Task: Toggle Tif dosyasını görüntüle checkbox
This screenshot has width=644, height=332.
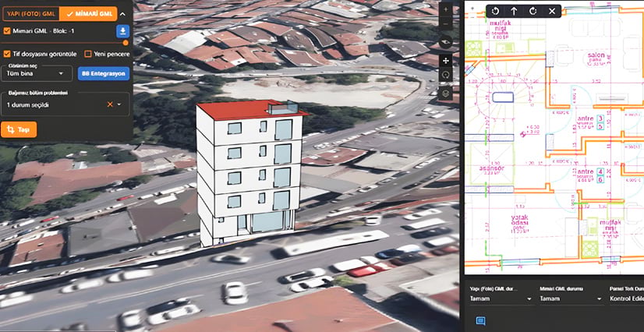Action: pos(6,54)
